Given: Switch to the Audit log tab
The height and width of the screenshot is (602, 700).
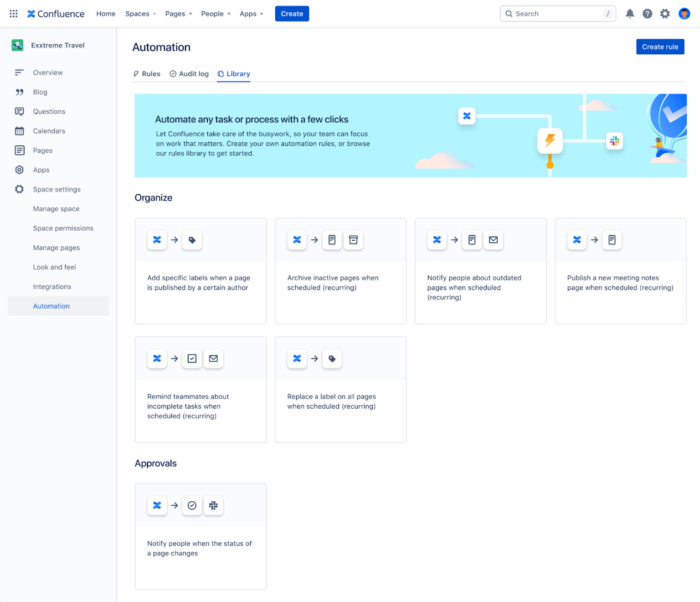Looking at the screenshot, I should (193, 73).
